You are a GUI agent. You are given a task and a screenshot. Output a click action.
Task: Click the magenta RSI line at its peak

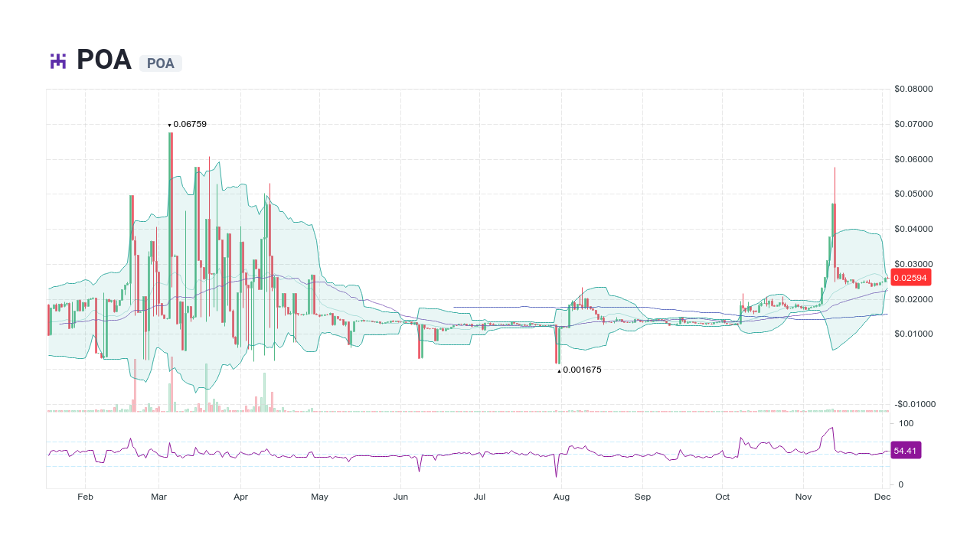[831, 429]
